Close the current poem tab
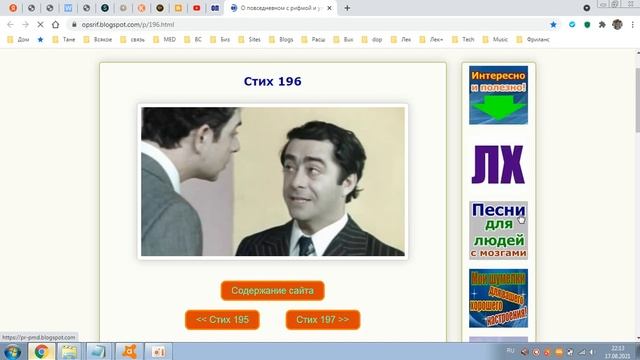640x360 pixels. (329, 8)
